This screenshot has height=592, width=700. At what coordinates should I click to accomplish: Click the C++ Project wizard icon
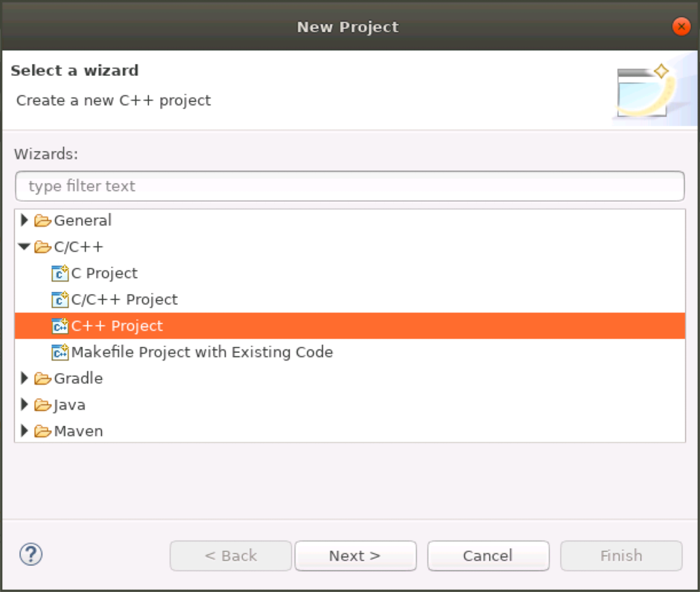(60, 326)
